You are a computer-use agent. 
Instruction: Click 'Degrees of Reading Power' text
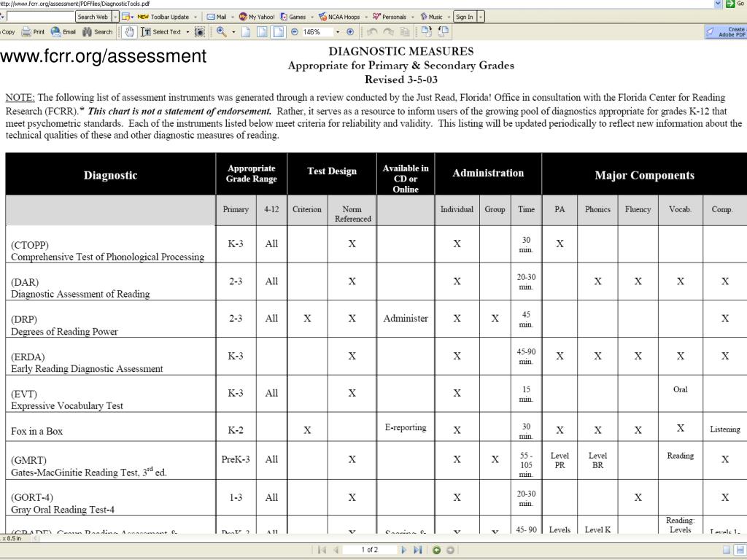click(x=64, y=332)
